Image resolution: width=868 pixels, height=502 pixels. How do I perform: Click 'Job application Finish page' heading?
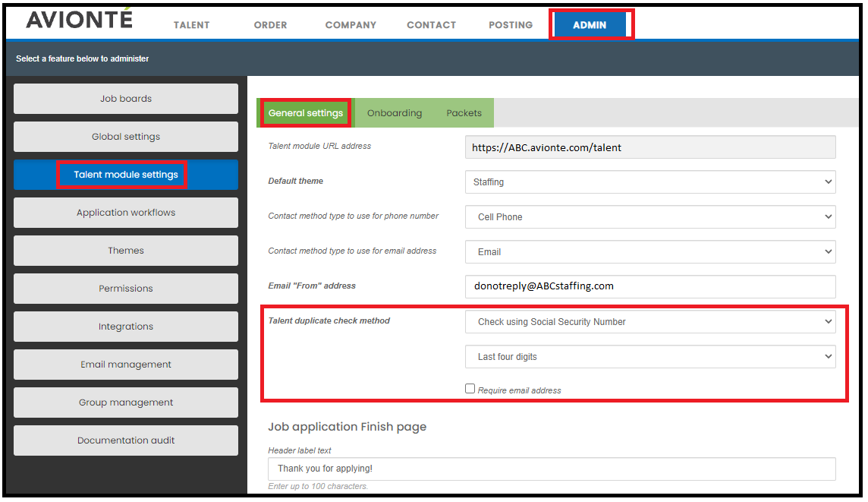pyautogui.click(x=347, y=427)
